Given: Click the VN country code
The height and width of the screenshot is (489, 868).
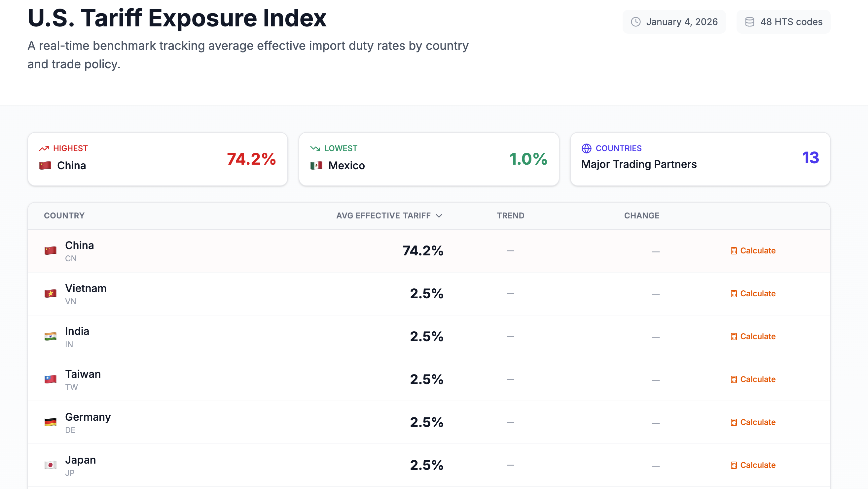Looking at the screenshot, I should (x=71, y=302).
